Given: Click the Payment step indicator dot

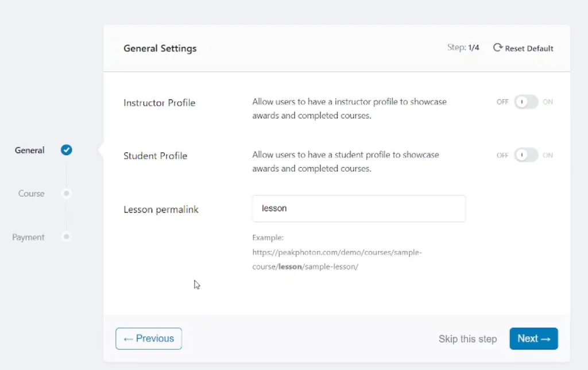Looking at the screenshot, I should (66, 237).
